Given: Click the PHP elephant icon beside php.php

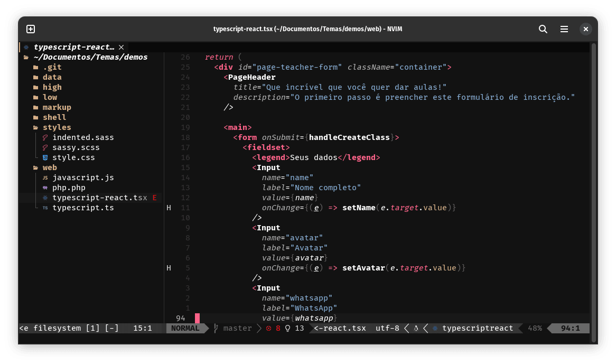Looking at the screenshot, I should click(45, 188).
